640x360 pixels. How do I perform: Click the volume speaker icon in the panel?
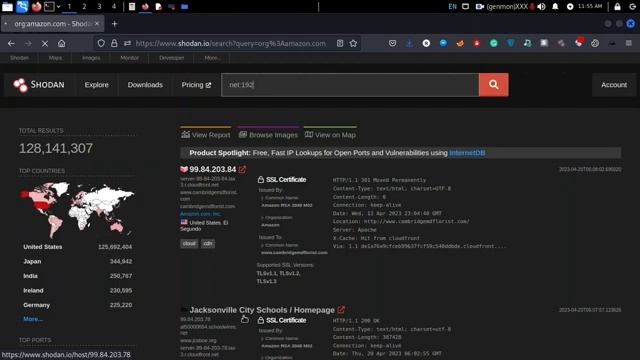(x=542, y=7)
